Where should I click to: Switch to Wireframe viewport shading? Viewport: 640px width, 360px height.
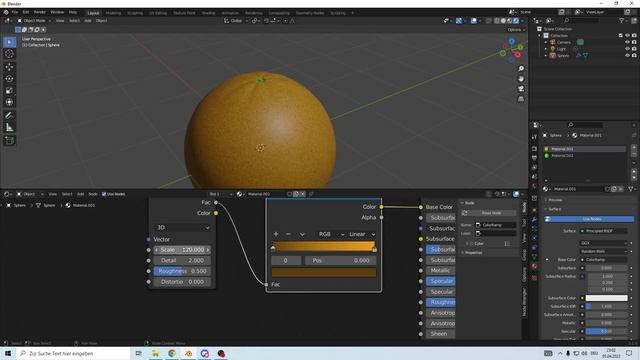pyautogui.click(x=497, y=20)
